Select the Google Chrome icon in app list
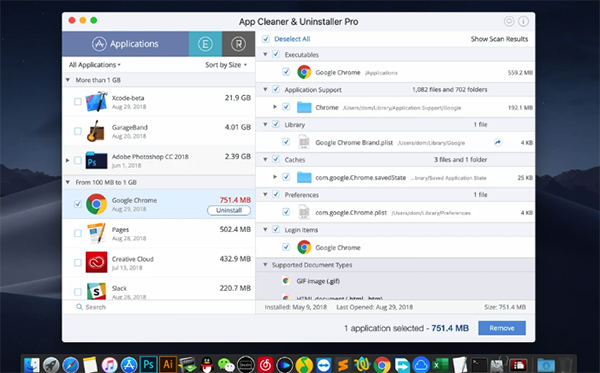 coord(96,204)
